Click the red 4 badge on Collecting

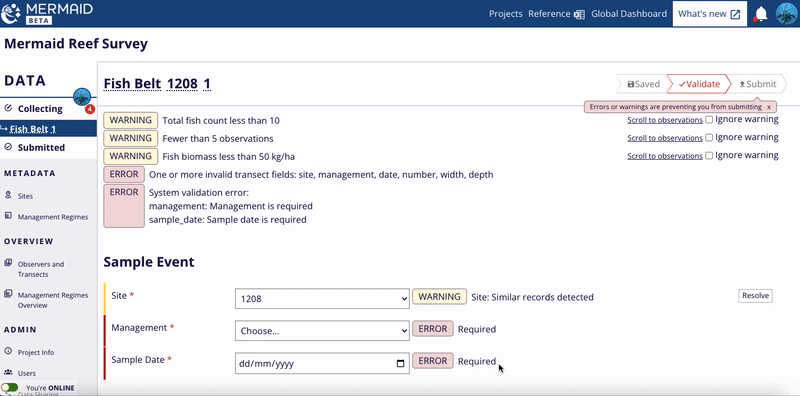[90, 109]
